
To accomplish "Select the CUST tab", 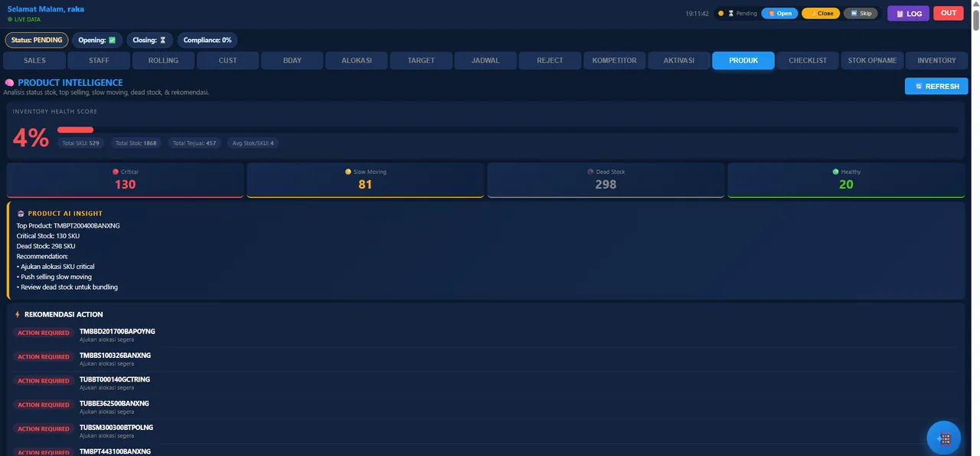I will (x=227, y=61).
